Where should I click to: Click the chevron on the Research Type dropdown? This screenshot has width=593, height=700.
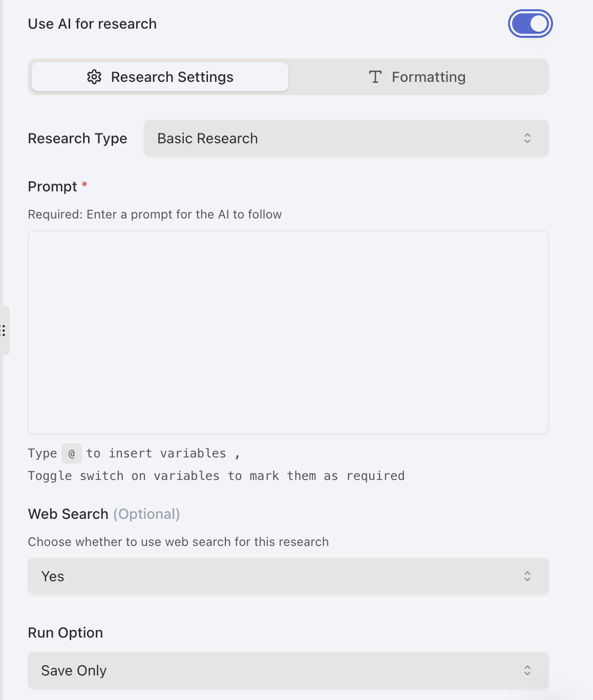tap(527, 138)
